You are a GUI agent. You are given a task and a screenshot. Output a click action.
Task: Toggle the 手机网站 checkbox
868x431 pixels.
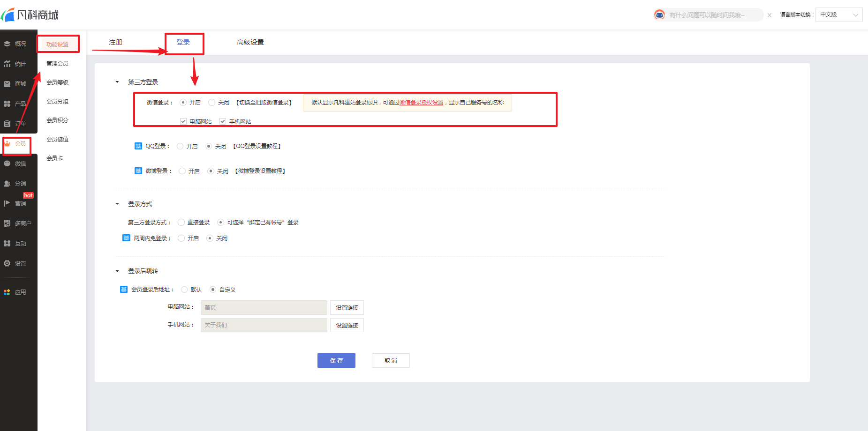223,121
